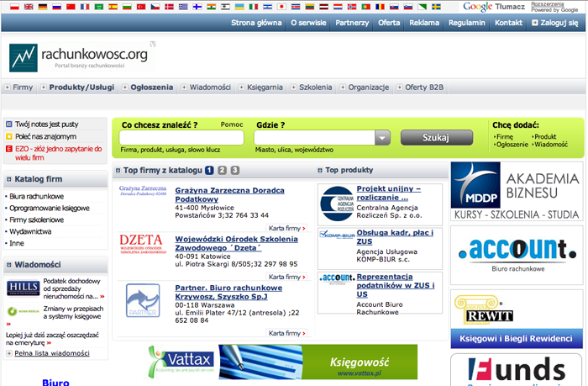Focus the Co chcesz znaleźć input
The height and width of the screenshot is (386, 588).
(x=181, y=138)
